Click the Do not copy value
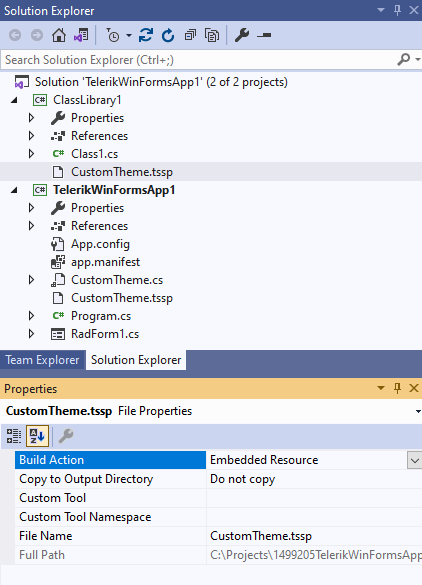The image size is (422, 585). pyautogui.click(x=243, y=479)
